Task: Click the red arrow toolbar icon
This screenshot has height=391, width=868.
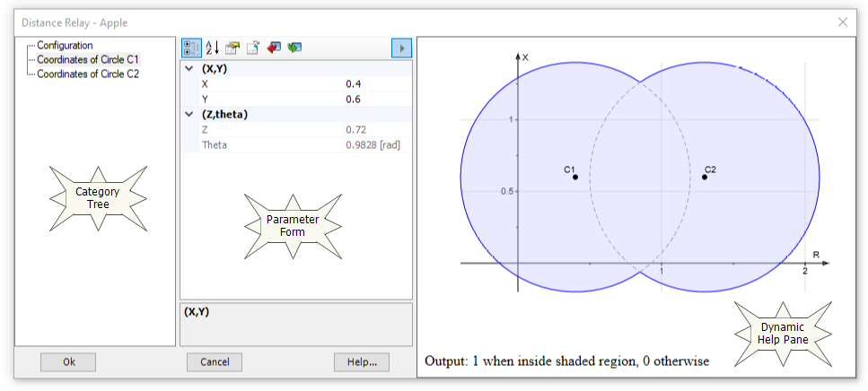Action: click(274, 48)
